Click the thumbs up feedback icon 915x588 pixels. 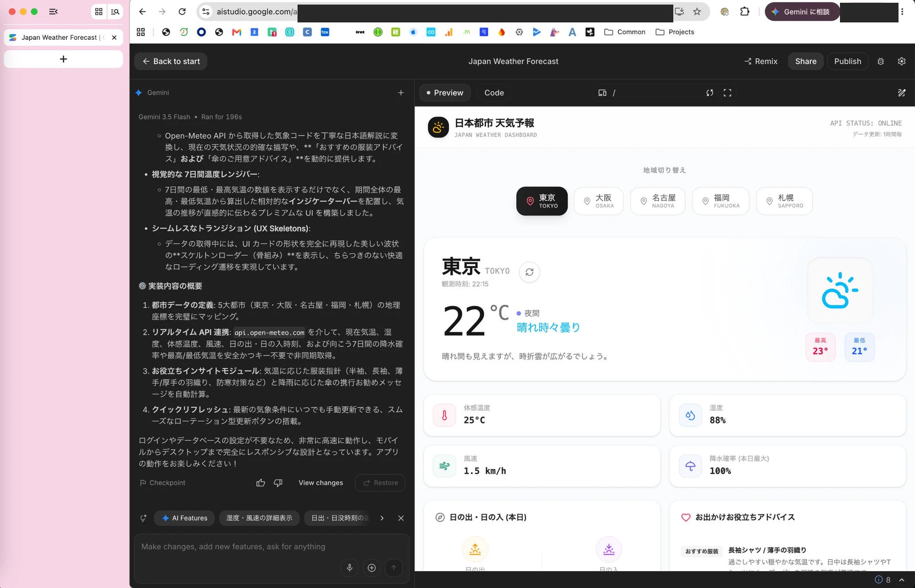(x=260, y=483)
